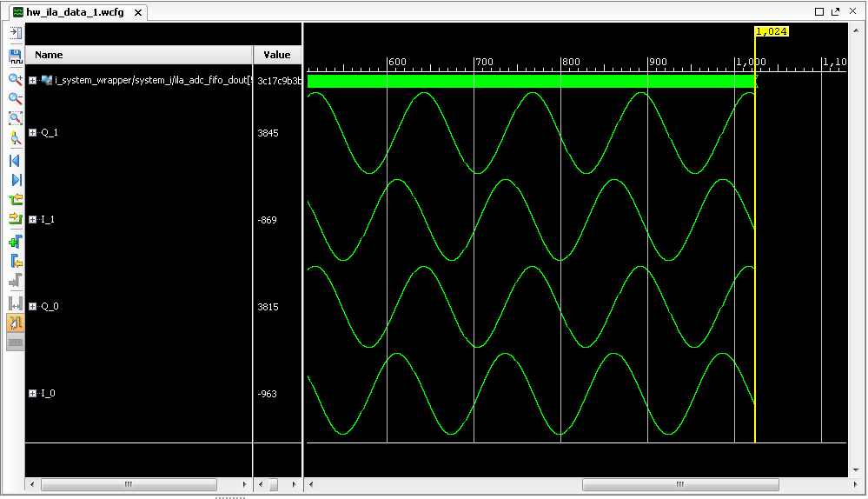
Task: Maximize the waveform window
Action: [x=819, y=11]
